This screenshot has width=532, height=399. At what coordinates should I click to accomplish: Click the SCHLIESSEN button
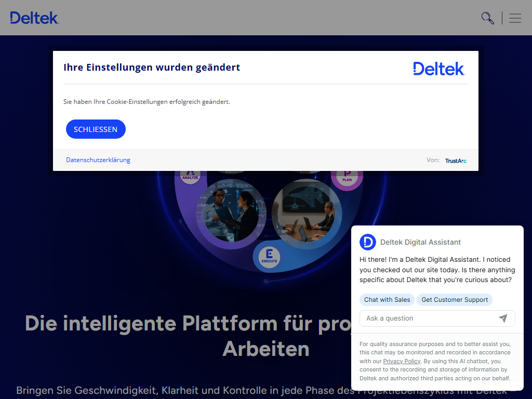(96, 129)
